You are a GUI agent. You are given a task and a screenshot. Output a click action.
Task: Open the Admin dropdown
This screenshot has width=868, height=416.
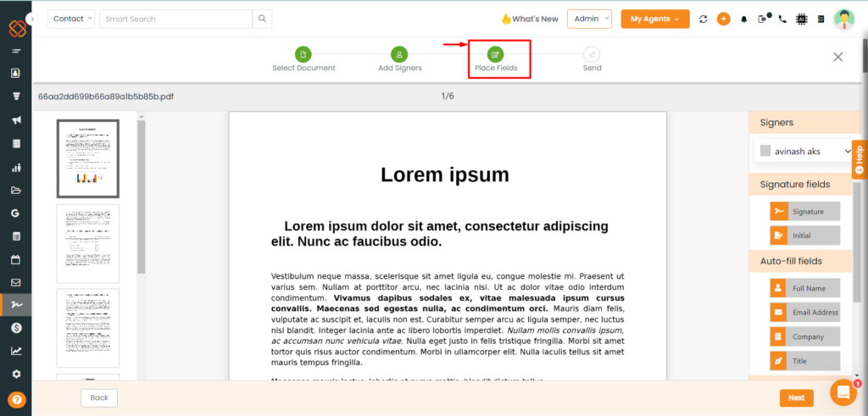[590, 19]
